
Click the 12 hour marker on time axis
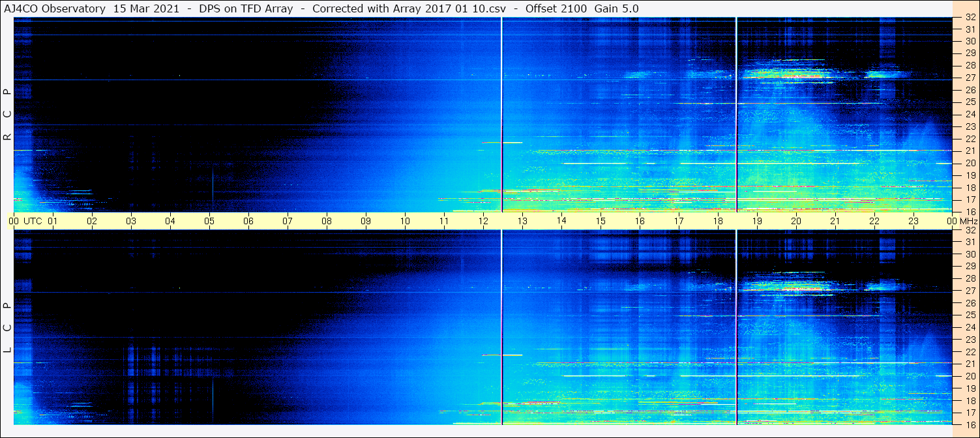coord(483,221)
